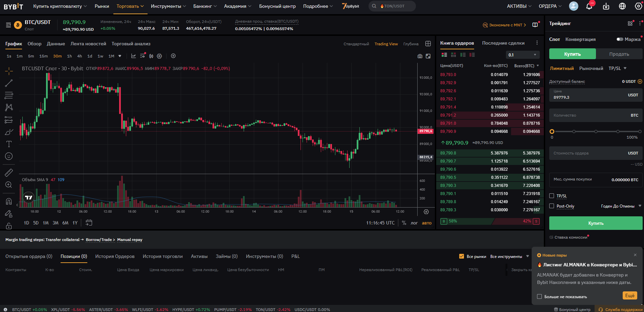The width and height of the screenshot is (644, 312).
Task: Expand the Good Till Cancelled dropdown
Action: (x=621, y=206)
